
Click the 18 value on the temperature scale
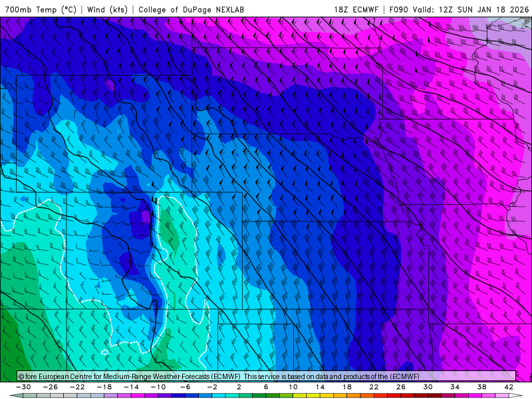pos(346,387)
